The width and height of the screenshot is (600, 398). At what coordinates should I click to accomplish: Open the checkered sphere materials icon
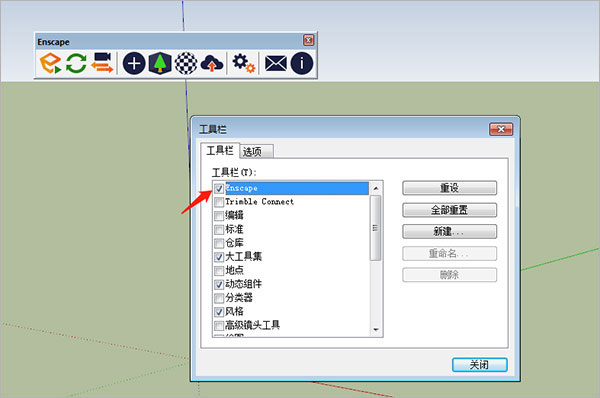pos(186,63)
